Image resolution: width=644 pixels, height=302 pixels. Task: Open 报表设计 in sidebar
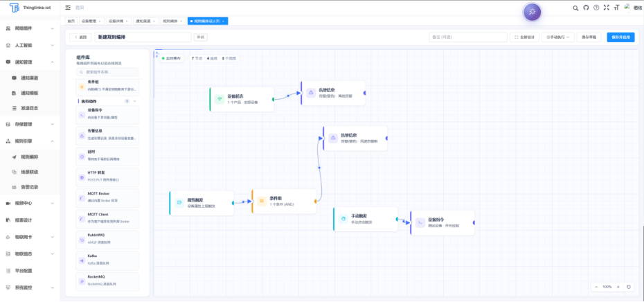pos(30,220)
